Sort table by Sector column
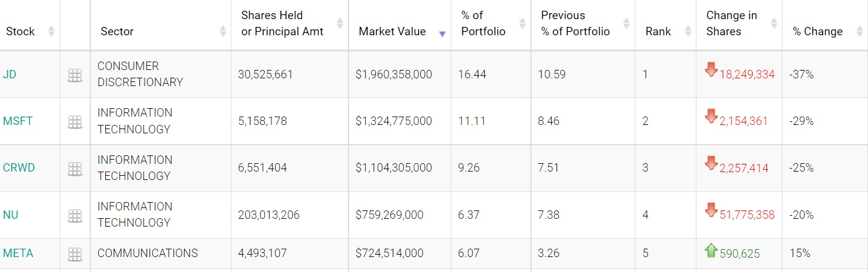The width and height of the screenshot is (868, 272). coord(117,31)
